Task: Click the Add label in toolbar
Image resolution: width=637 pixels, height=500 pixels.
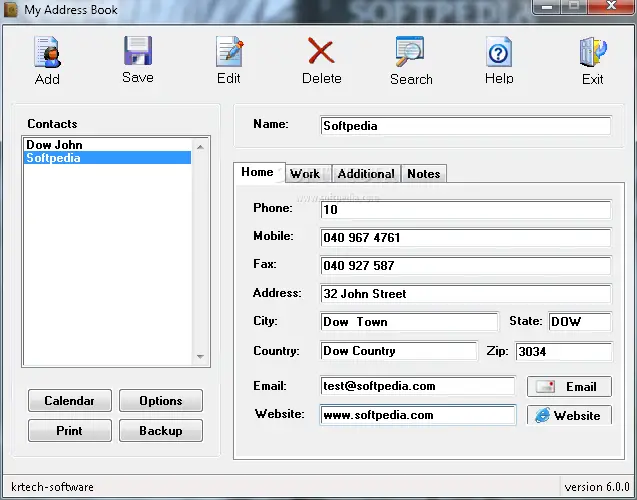Action: [x=47, y=79]
